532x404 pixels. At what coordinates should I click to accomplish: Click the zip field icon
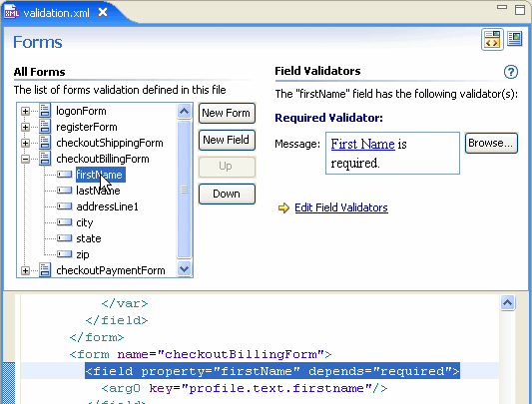[x=64, y=254]
